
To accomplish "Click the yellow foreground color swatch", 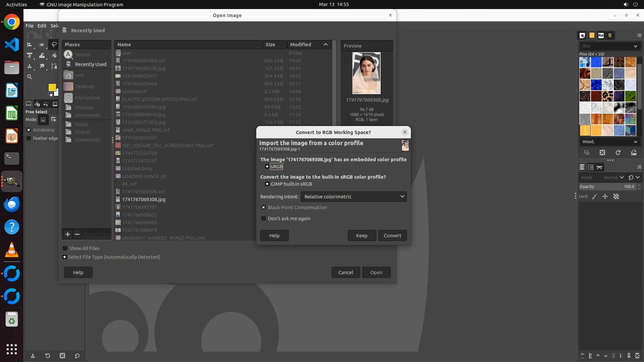I will point(52,87).
